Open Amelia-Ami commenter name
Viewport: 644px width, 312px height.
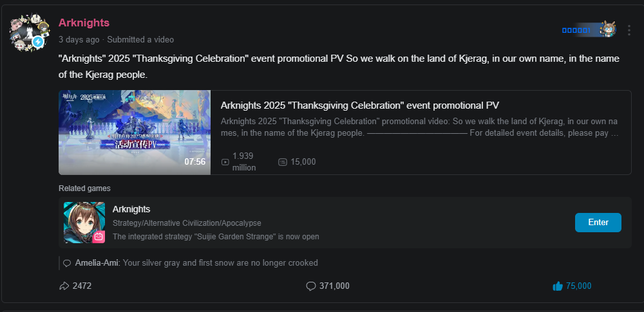[x=97, y=263]
